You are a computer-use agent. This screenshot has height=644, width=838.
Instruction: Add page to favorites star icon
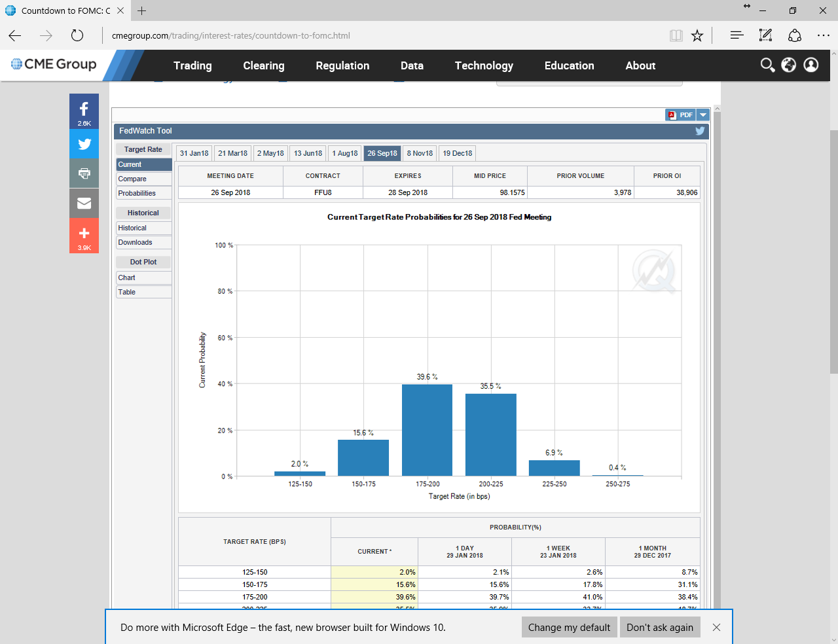697,36
